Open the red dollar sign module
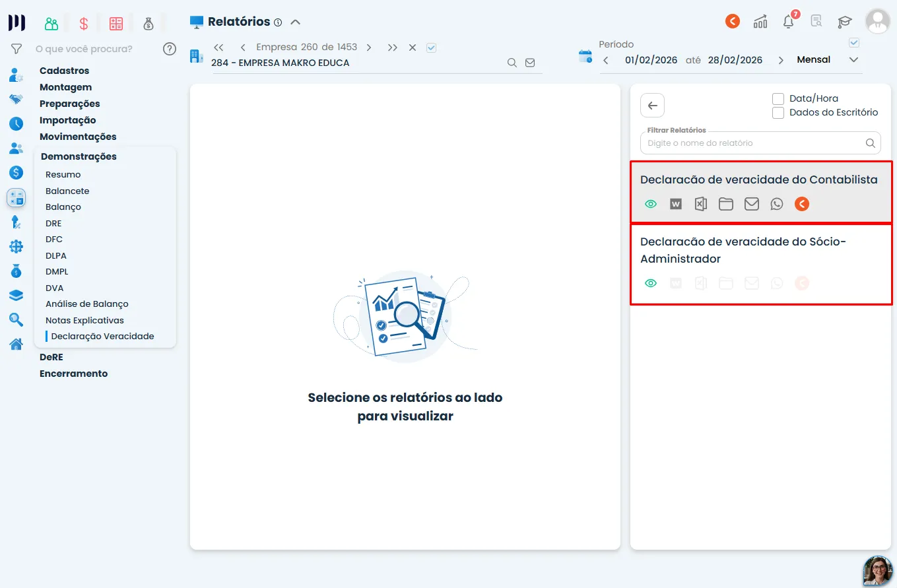Screen dimensions: 897x588 click(x=84, y=24)
